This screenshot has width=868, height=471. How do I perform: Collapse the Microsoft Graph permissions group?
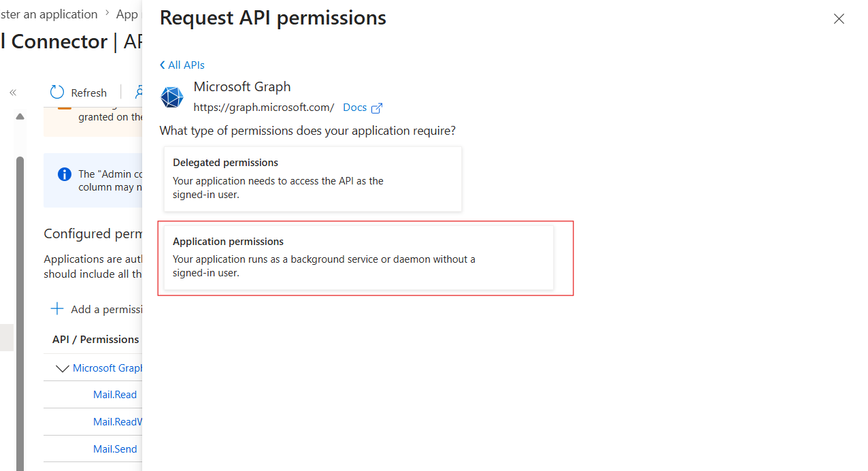pyautogui.click(x=63, y=368)
